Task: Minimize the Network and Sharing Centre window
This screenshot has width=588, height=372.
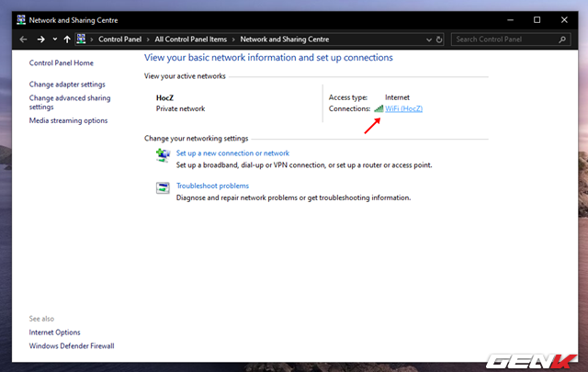Action: [x=510, y=20]
